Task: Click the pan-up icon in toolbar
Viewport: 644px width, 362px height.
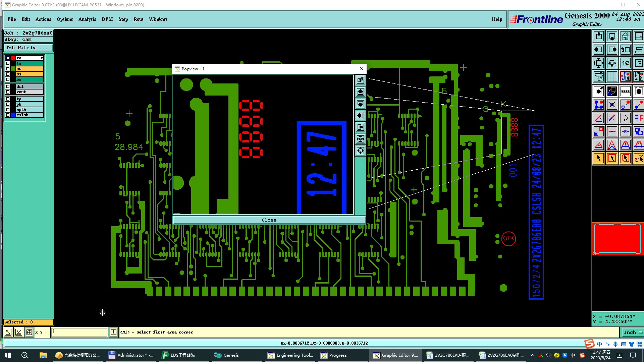Action: click(599, 36)
